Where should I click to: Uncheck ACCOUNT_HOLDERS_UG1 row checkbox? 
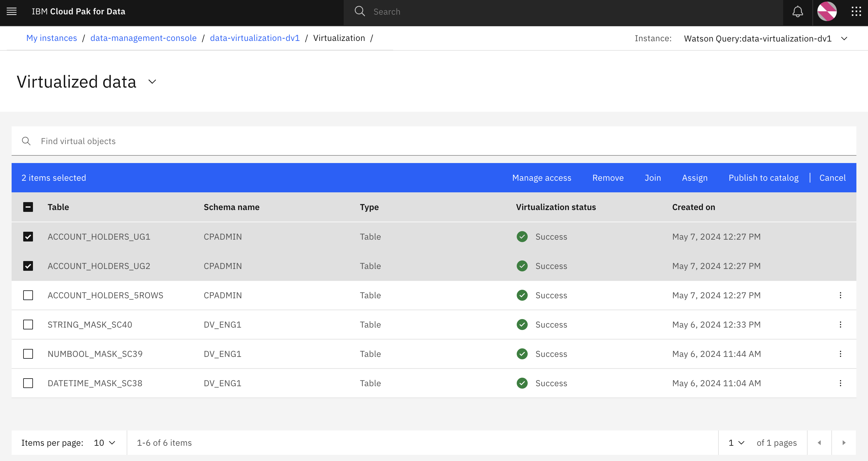point(28,237)
